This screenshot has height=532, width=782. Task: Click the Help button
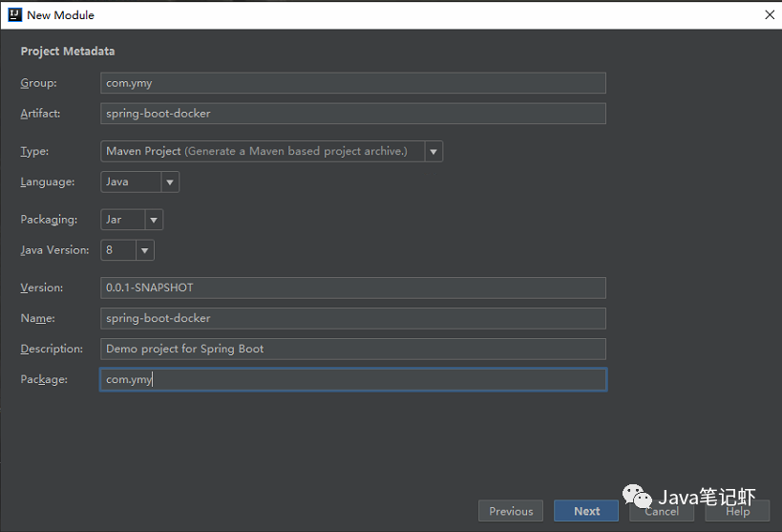(738, 511)
